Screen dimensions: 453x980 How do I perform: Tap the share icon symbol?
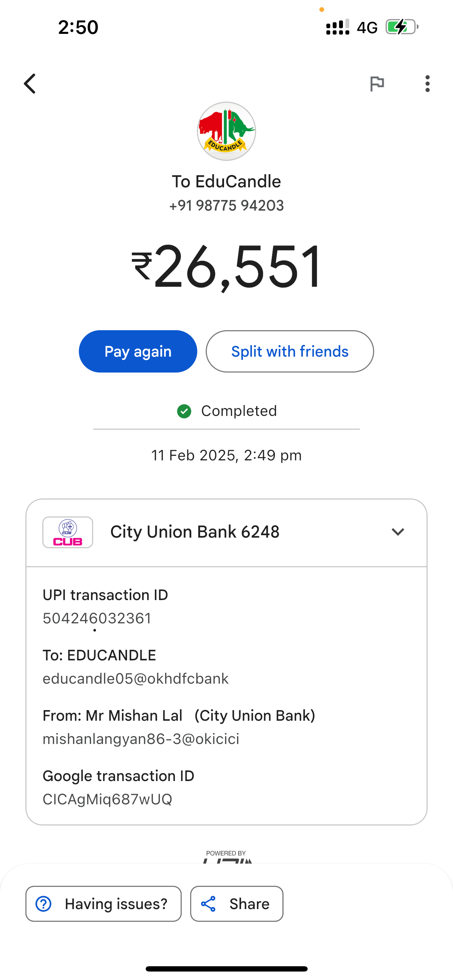(209, 904)
